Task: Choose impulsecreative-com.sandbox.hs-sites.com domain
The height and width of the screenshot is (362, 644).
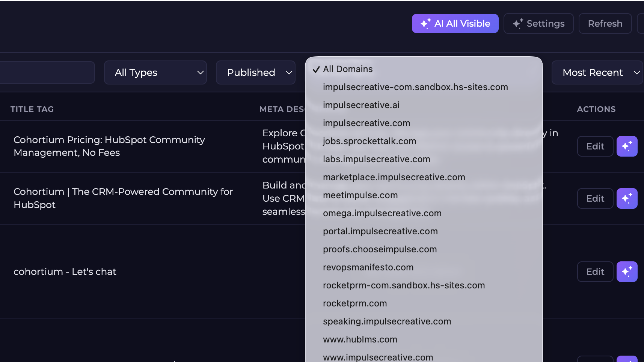Action: (x=424, y=87)
